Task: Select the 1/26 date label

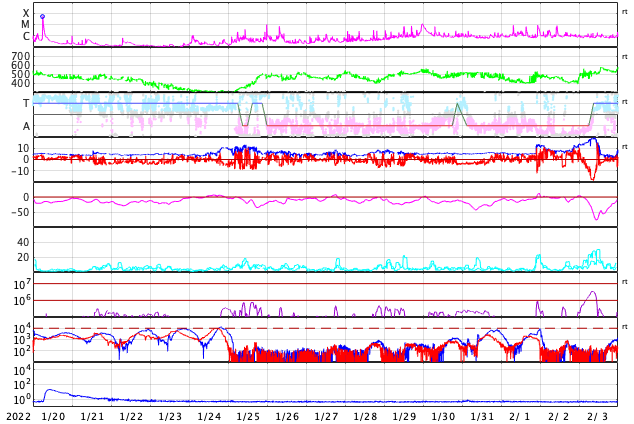Action: [287, 417]
